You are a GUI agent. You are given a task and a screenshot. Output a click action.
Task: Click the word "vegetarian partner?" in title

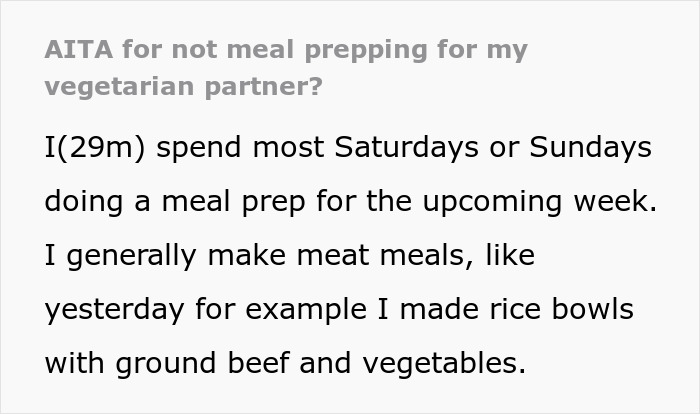(x=184, y=87)
